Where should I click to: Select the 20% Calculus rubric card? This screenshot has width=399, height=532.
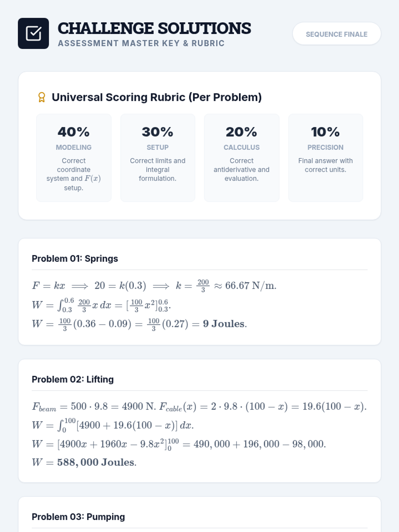242,158
